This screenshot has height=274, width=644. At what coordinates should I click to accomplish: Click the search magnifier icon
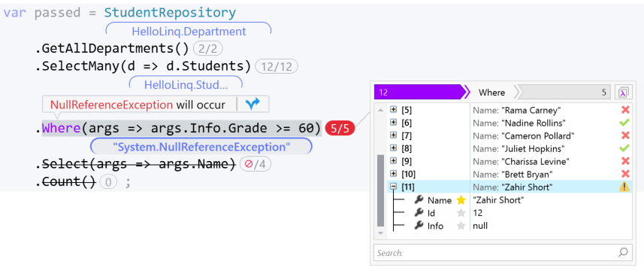tap(623, 252)
